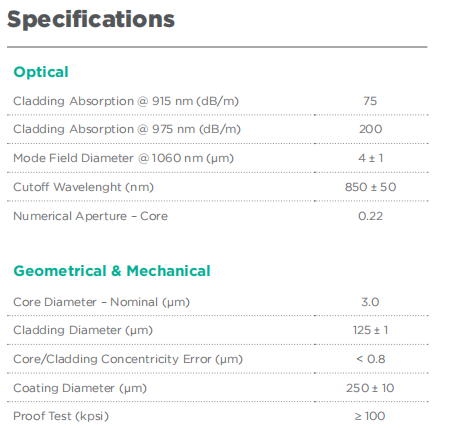The height and width of the screenshot is (429, 455).
Task: Click Numerical Aperture – Core label
Action: (90, 216)
